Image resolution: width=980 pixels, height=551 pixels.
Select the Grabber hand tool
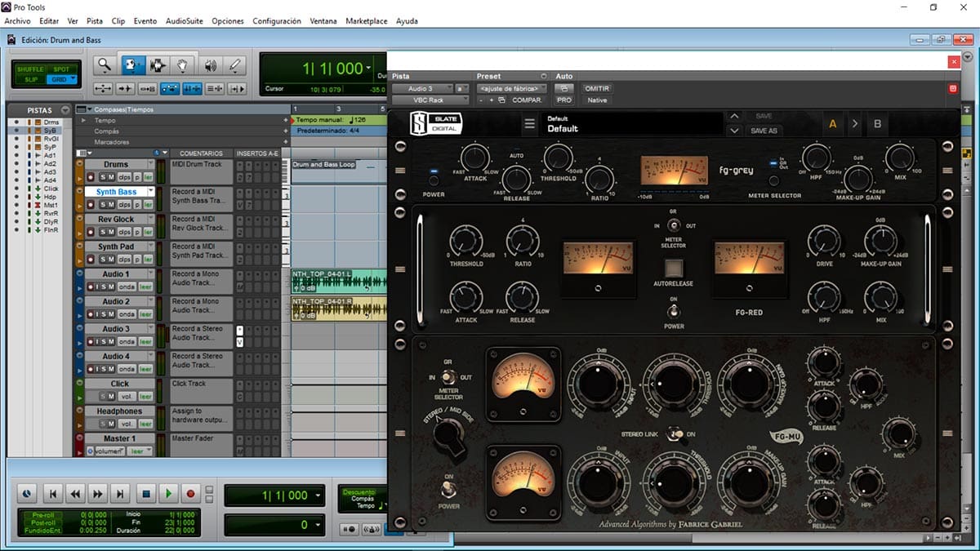pyautogui.click(x=184, y=65)
